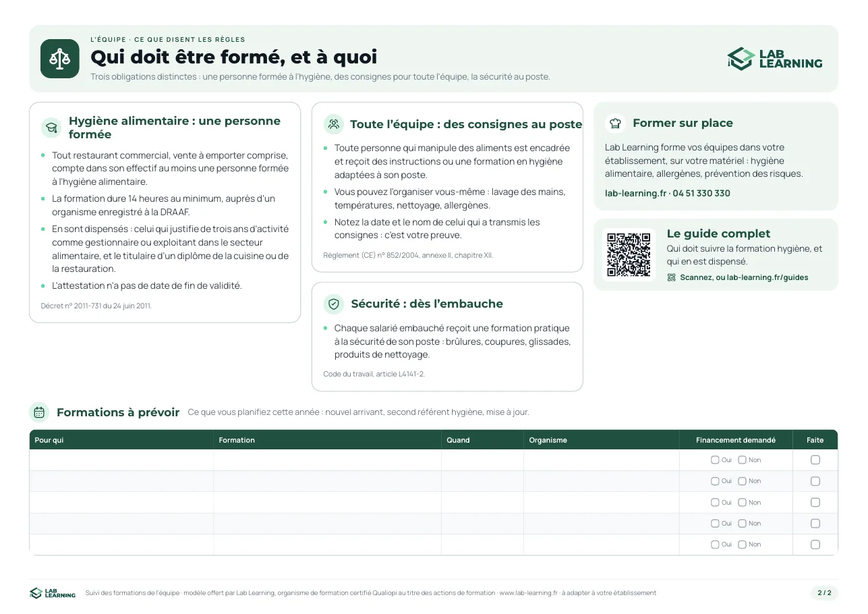
Task: Click the Pour qui cell in the first row
Action: click(x=121, y=460)
